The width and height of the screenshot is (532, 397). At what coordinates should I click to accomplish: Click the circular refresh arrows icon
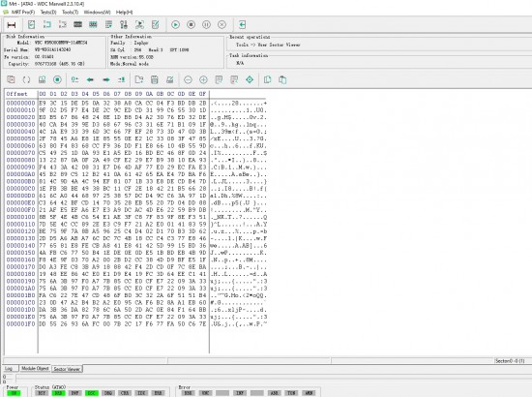click(x=26, y=79)
